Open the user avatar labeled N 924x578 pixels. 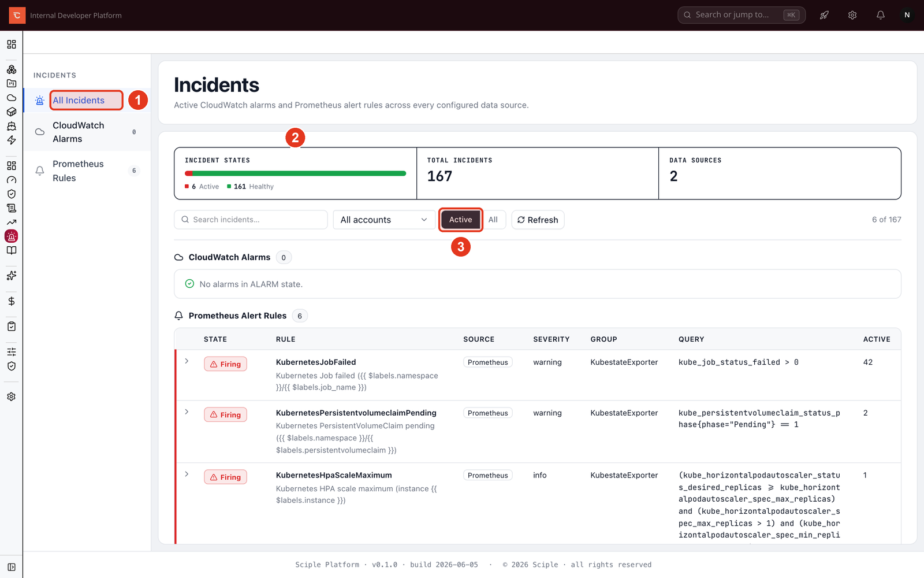(x=907, y=15)
